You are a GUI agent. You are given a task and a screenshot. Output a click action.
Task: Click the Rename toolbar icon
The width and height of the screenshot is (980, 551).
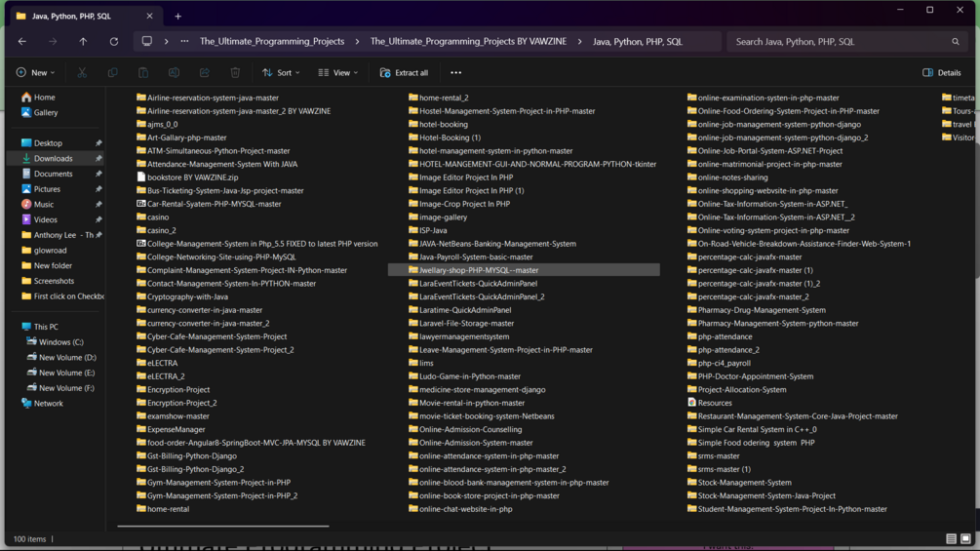[x=174, y=72]
